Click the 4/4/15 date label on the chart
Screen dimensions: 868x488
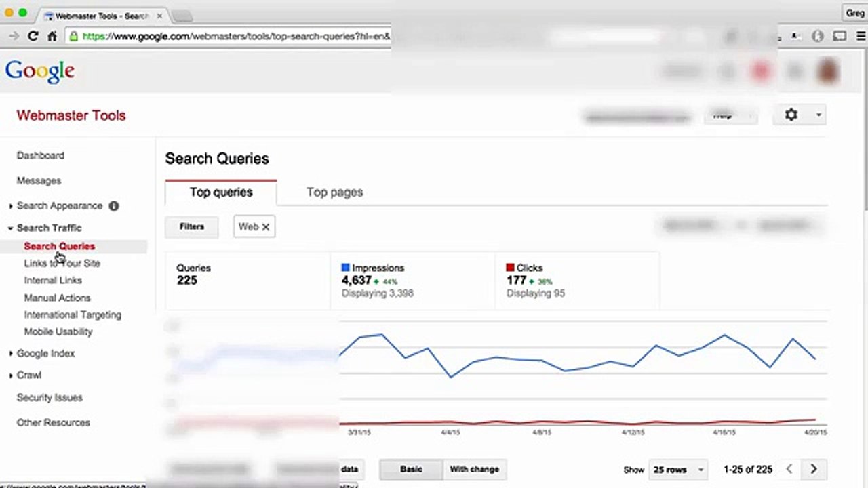450,432
